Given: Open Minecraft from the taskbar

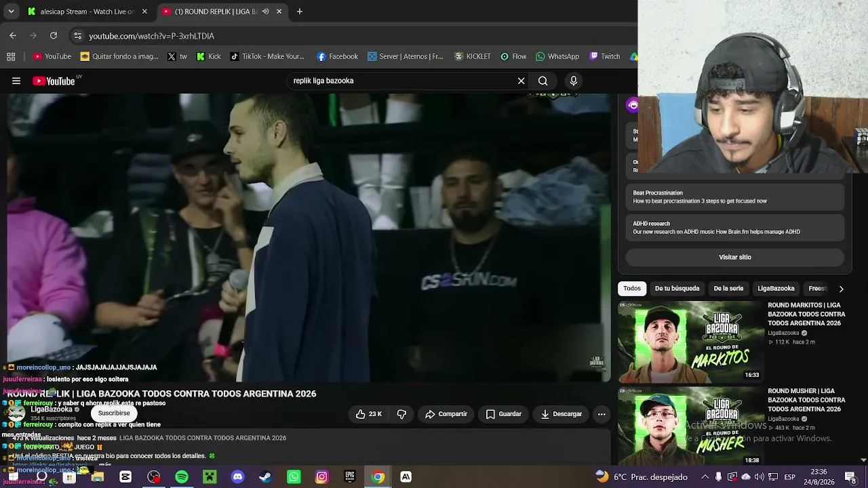Looking at the screenshot, I should (x=210, y=477).
